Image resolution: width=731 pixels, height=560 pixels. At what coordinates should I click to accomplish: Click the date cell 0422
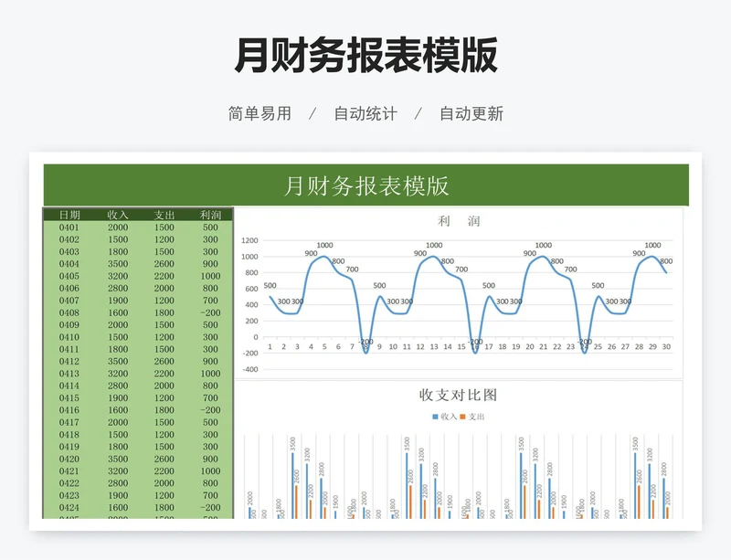pyautogui.click(x=69, y=483)
